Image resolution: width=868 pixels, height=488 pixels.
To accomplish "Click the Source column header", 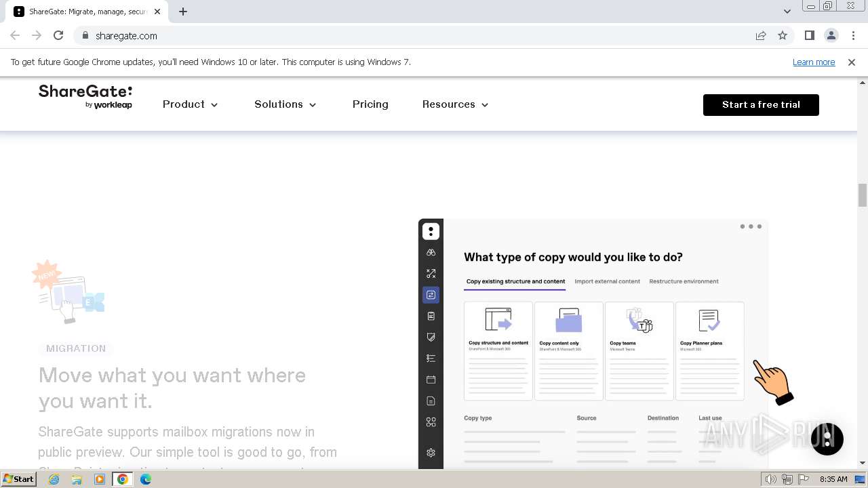I will point(587,418).
